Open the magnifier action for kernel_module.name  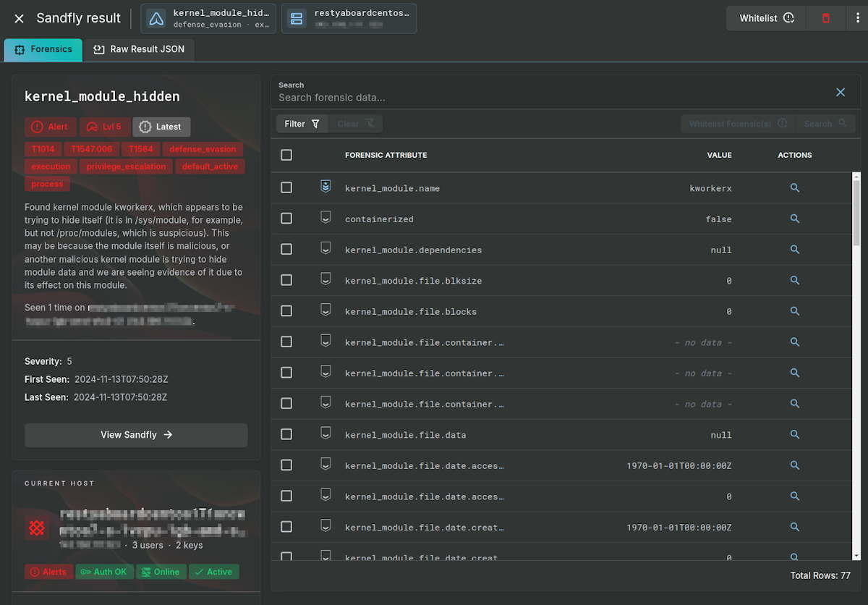(794, 187)
